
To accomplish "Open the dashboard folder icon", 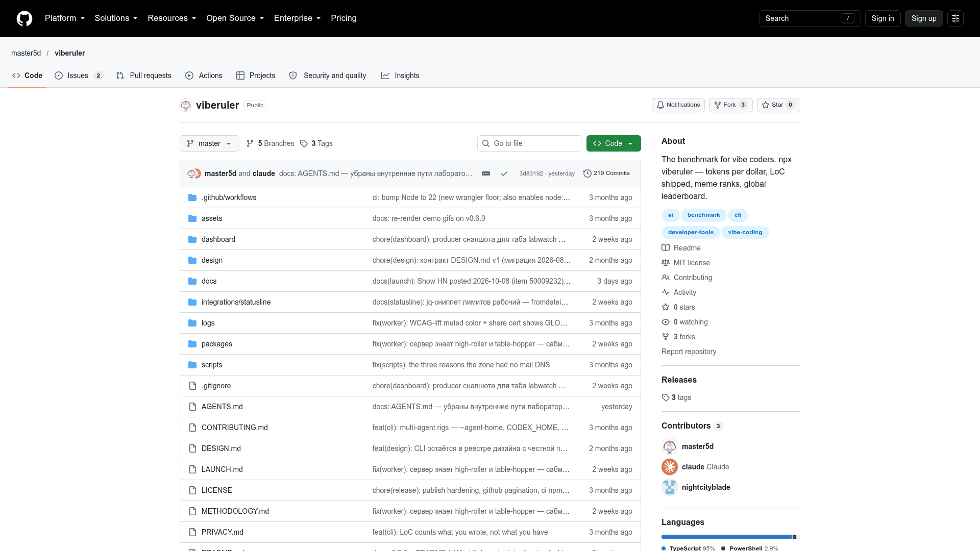I will click(192, 239).
